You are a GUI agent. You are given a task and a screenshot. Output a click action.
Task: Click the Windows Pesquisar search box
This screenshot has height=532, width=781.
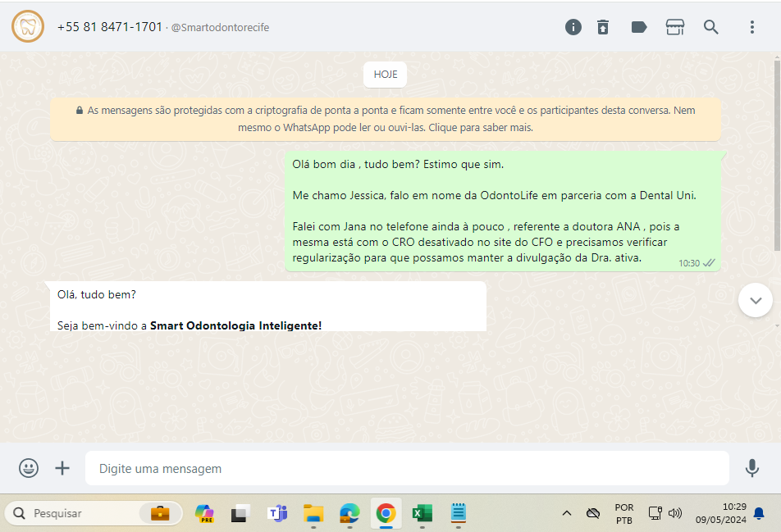coord(94,513)
